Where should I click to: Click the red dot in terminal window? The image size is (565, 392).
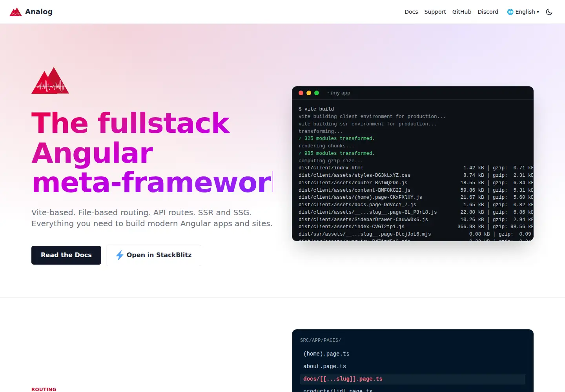pyautogui.click(x=301, y=93)
